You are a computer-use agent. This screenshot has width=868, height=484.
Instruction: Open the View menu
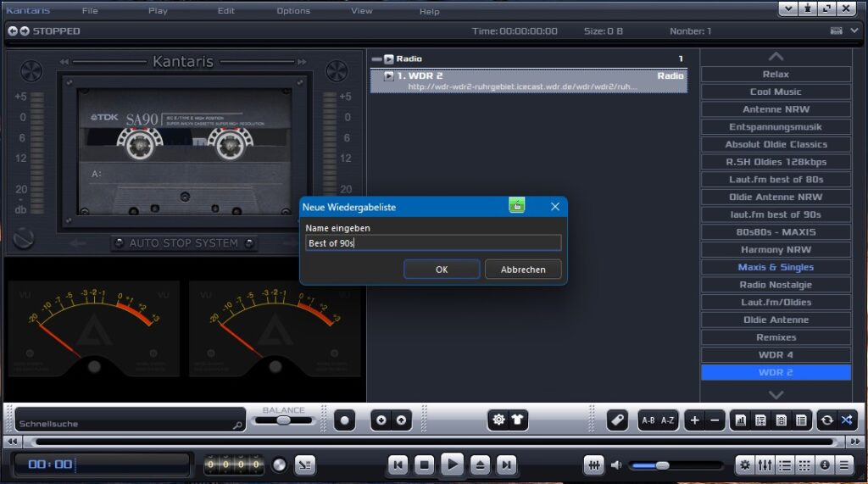361,10
